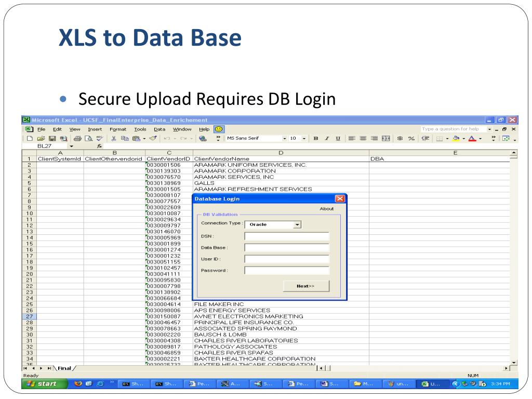Align text right

click(x=374, y=138)
